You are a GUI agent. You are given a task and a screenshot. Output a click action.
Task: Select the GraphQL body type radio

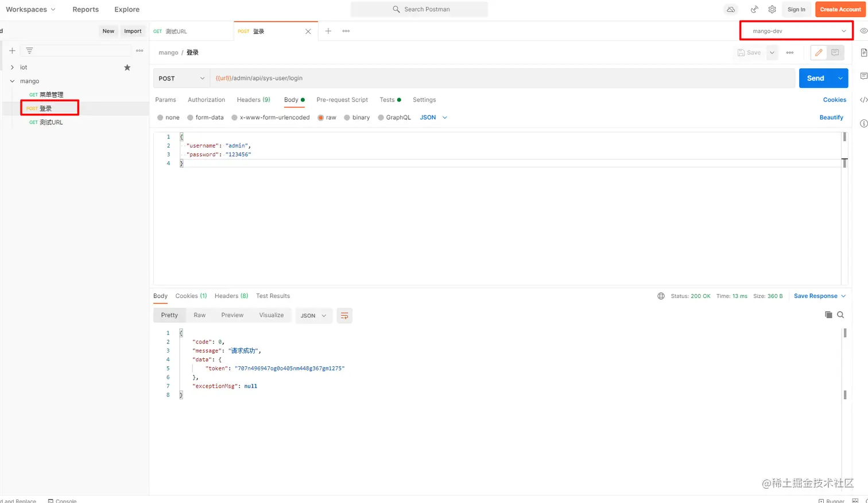pos(381,118)
